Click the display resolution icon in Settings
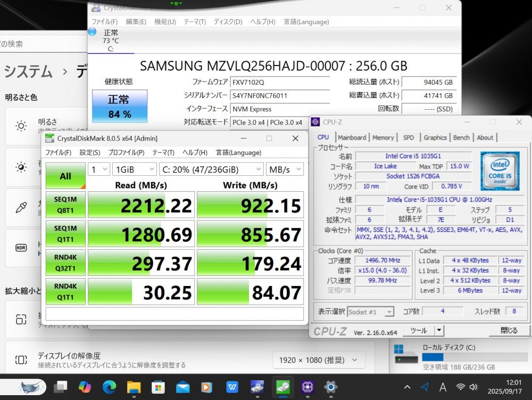 [x=21, y=360]
